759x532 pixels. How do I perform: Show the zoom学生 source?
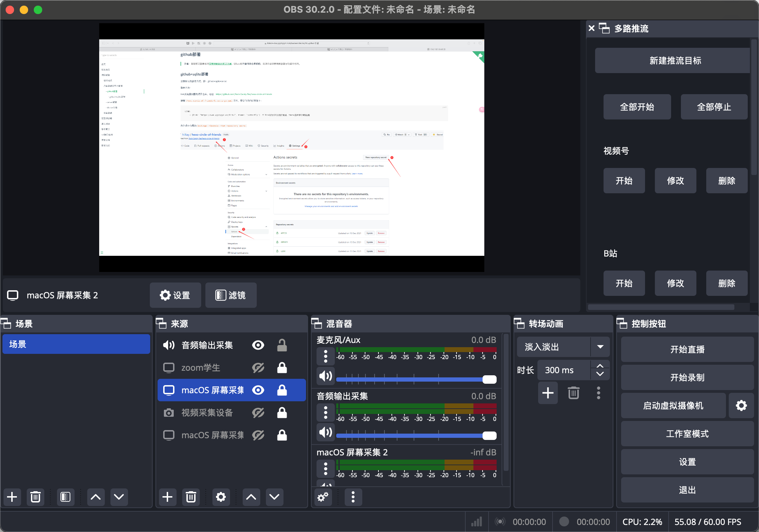pos(258,368)
